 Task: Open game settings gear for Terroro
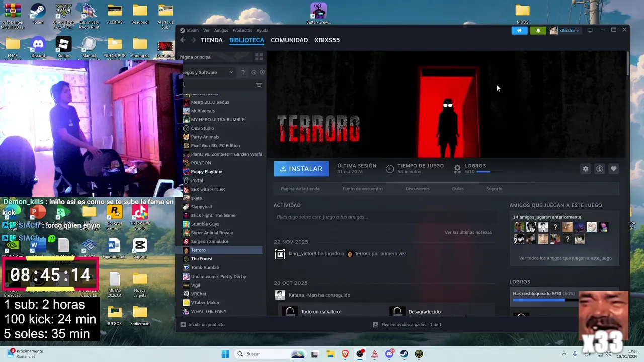585,169
